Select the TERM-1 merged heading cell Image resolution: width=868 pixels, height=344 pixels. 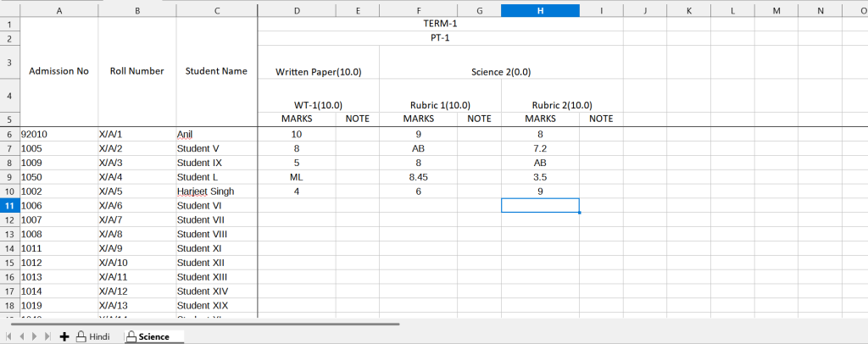(x=440, y=24)
